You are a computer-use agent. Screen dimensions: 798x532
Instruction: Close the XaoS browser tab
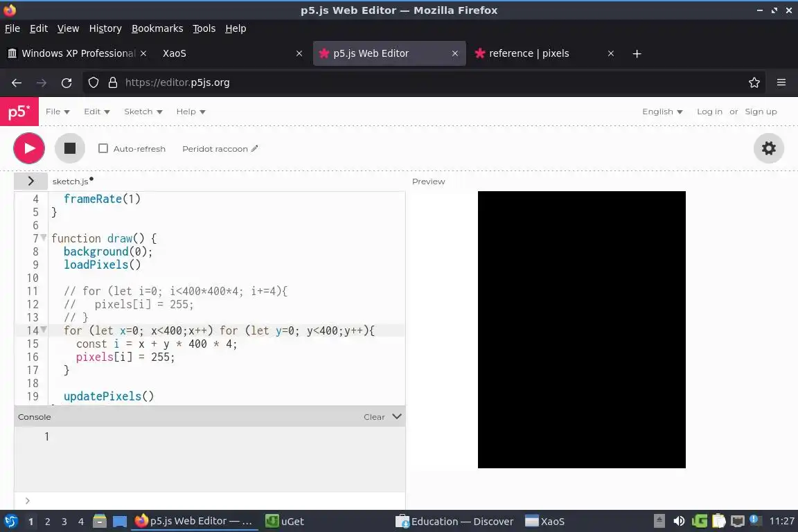tap(299, 53)
